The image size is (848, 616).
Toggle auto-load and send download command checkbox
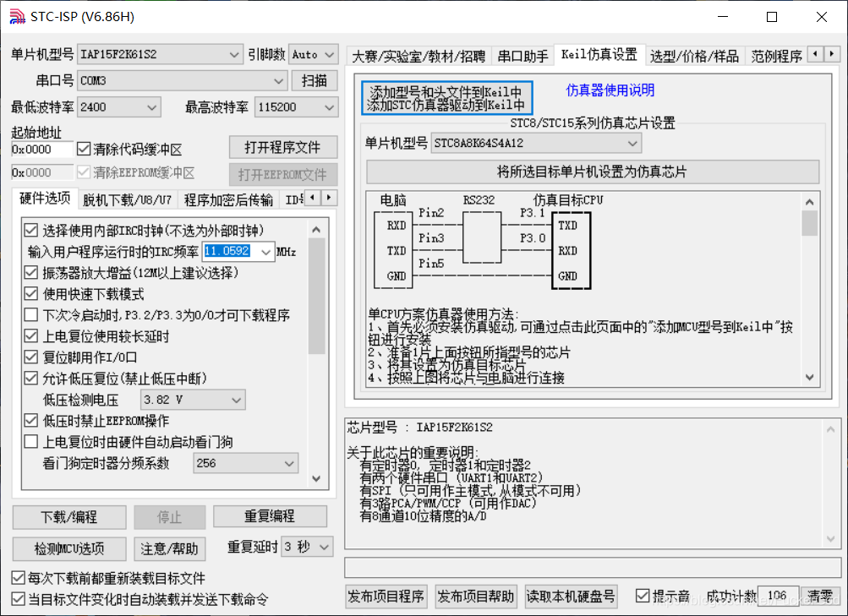click(18, 599)
